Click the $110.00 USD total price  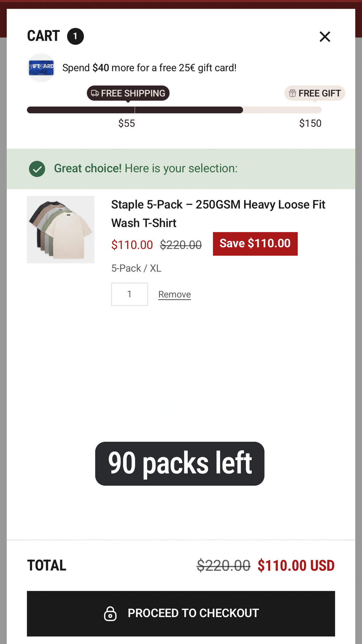296,566
